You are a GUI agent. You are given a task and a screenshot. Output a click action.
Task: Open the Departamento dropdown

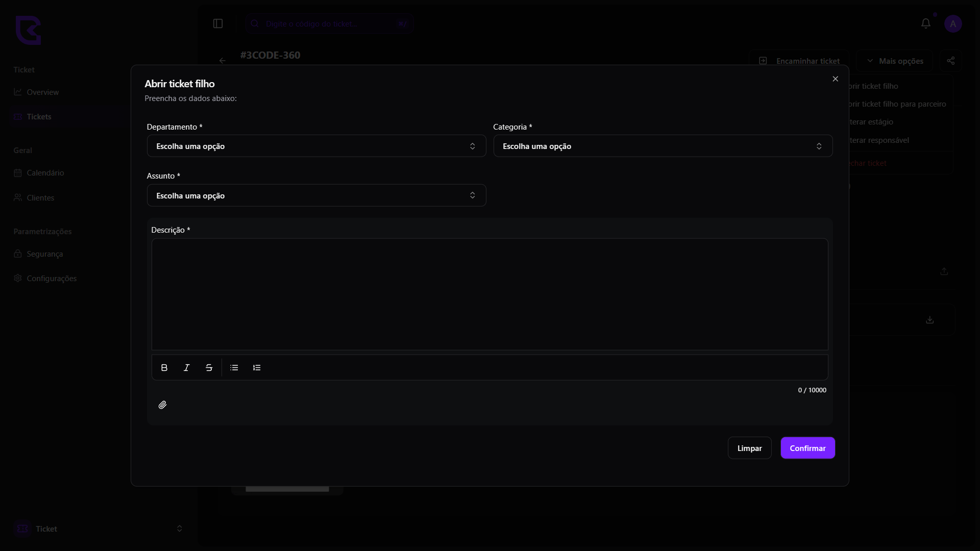pos(316,146)
